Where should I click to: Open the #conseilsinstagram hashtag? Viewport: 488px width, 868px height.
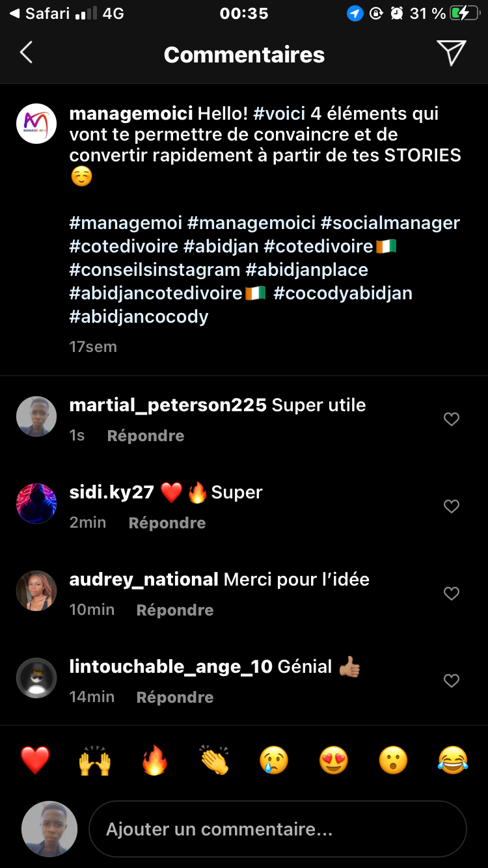154,270
